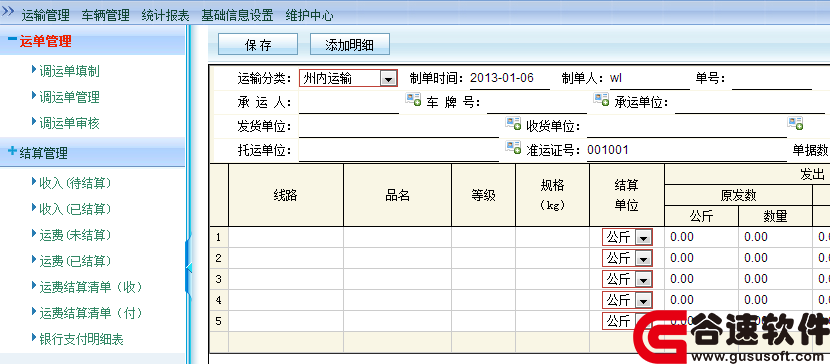Open the 结算单位 dropdown in row 4

[627, 300]
